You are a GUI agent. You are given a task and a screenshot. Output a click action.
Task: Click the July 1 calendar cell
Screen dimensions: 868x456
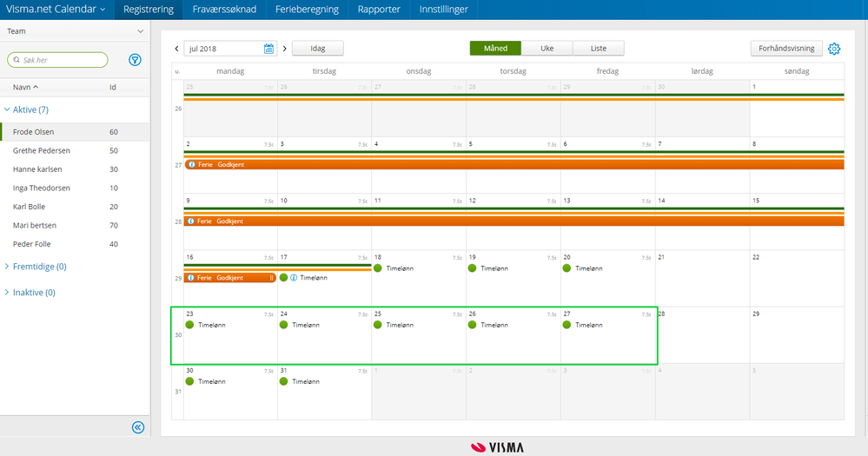[797, 109]
